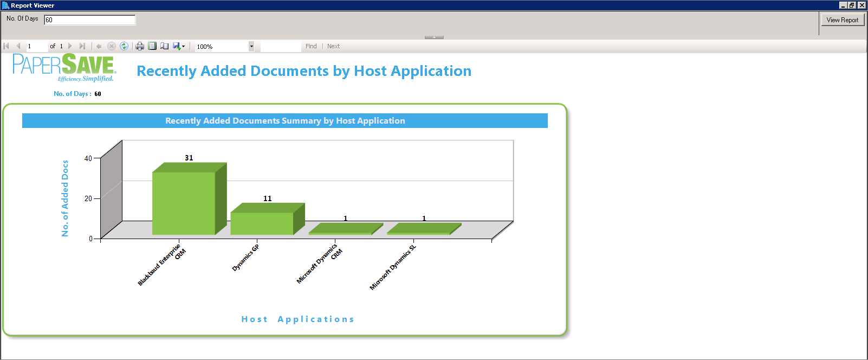Open the zoom level dropdown
The height and width of the screenshot is (360, 868).
(x=251, y=46)
